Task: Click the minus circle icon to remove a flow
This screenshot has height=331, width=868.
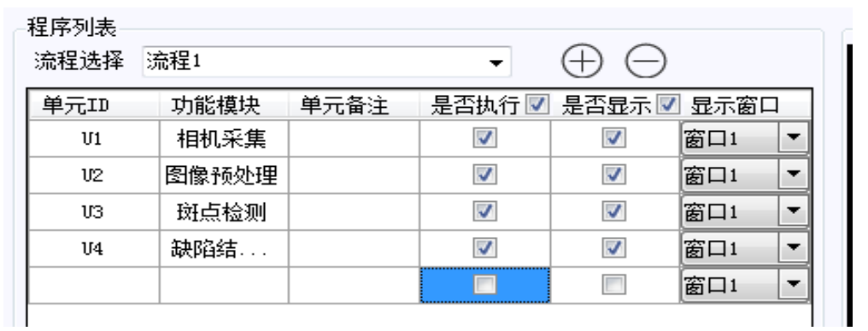Action: (646, 61)
